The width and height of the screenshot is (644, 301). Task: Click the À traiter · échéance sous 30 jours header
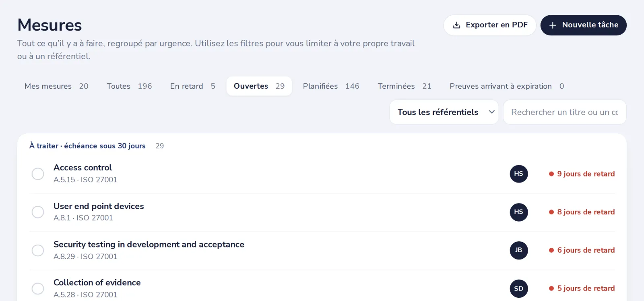click(87, 146)
